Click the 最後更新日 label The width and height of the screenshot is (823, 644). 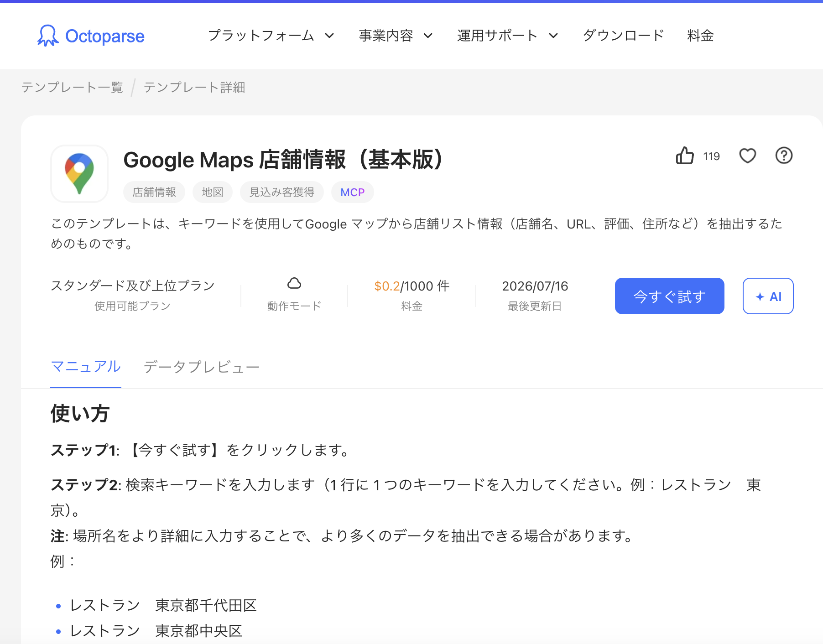[x=535, y=306]
